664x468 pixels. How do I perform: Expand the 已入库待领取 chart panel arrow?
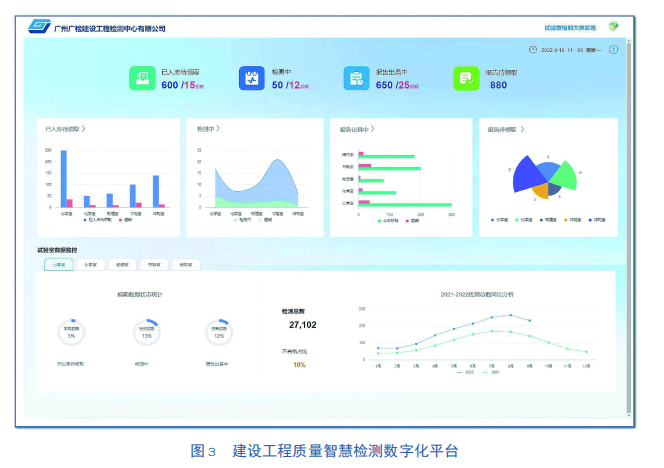[84, 129]
